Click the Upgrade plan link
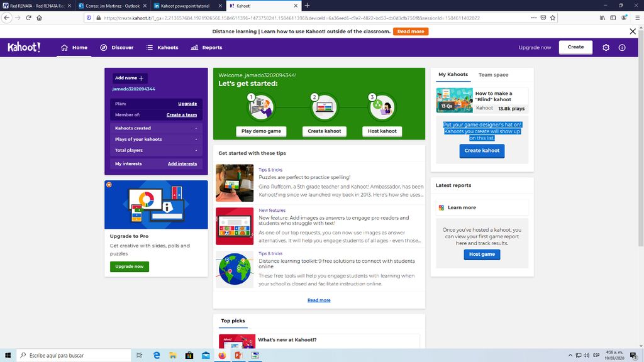This screenshot has width=644, height=362. coord(187,104)
